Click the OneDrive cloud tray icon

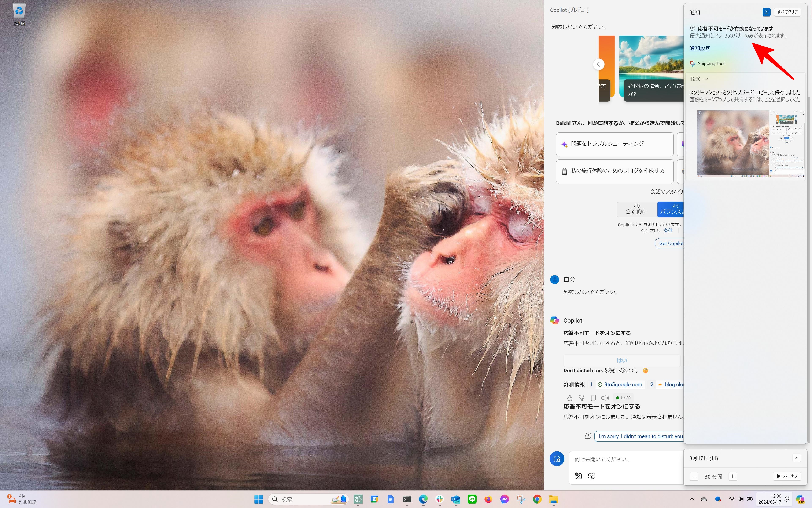704,499
